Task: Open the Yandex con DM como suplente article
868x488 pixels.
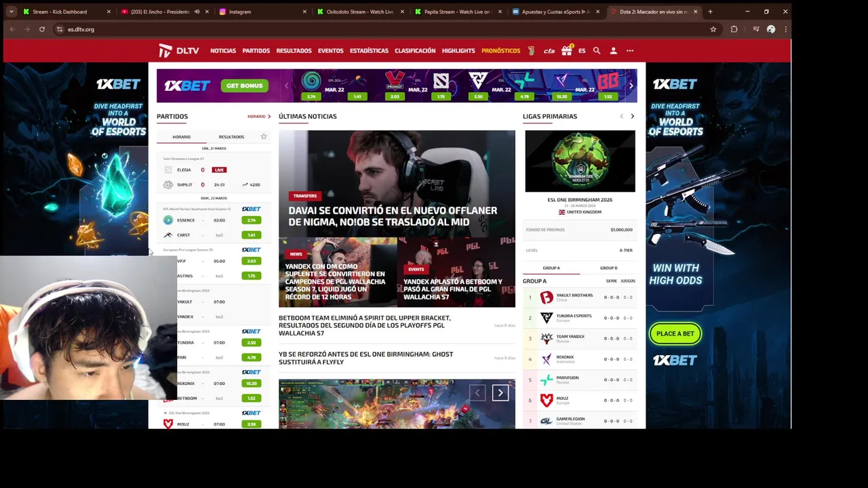Action: pos(337,272)
